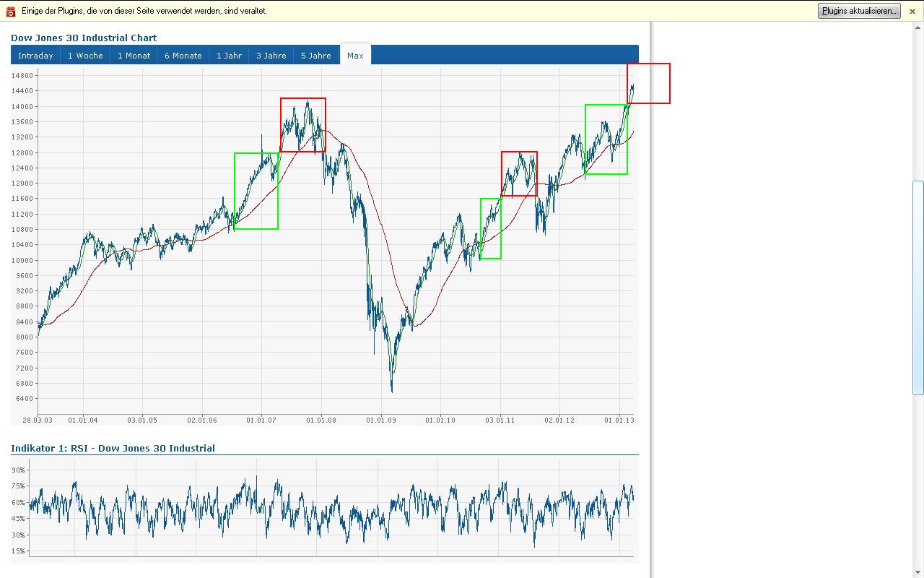Viewport: 924px width, 578px height.
Task: Click the 01.01.13 date axis label
Action: click(x=619, y=420)
